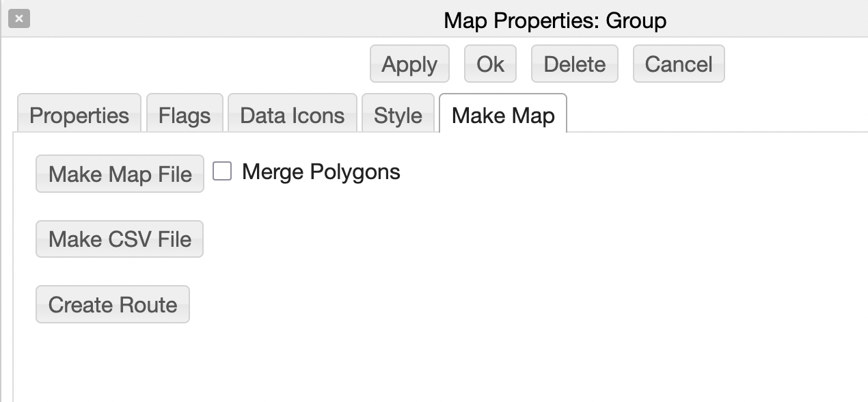This screenshot has height=402, width=868.
Task: Open the Flags tab
Action: click(x=185, y=115)
